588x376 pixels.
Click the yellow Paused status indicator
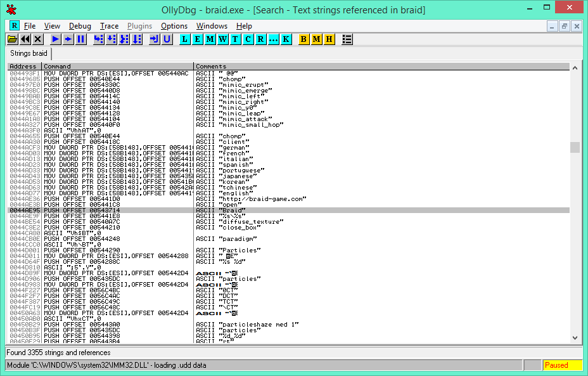[x=563, y=365]
